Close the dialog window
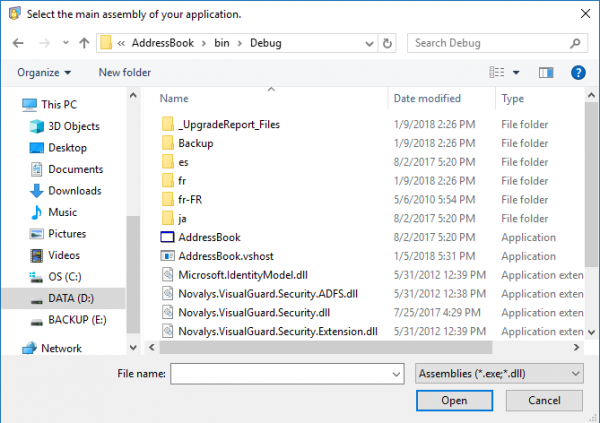This screenshot has width=600, height=423. tap(585, 14)
